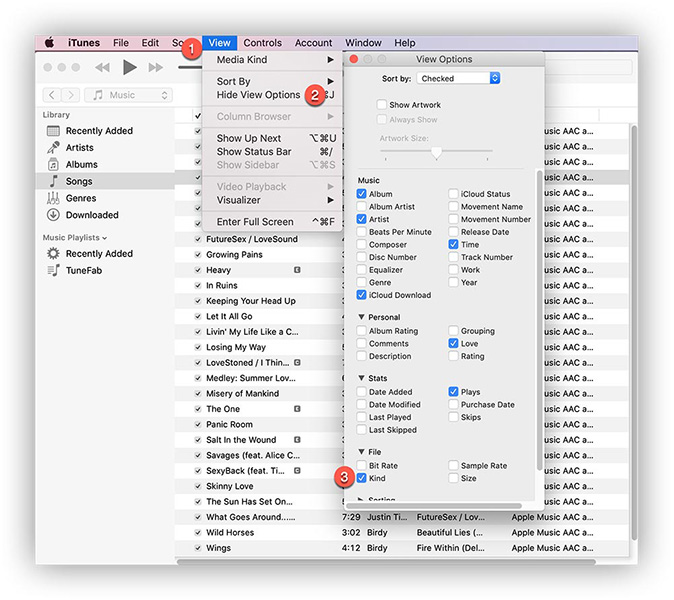Click explicit badge next to Salt In the Wound
674x600 pixels.
tap(297, 440)
